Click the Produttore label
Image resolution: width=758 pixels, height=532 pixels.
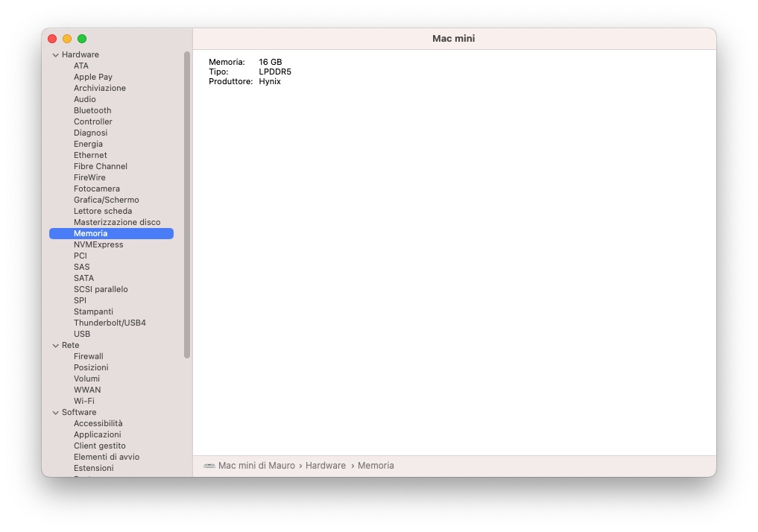(x=230, y=81)
